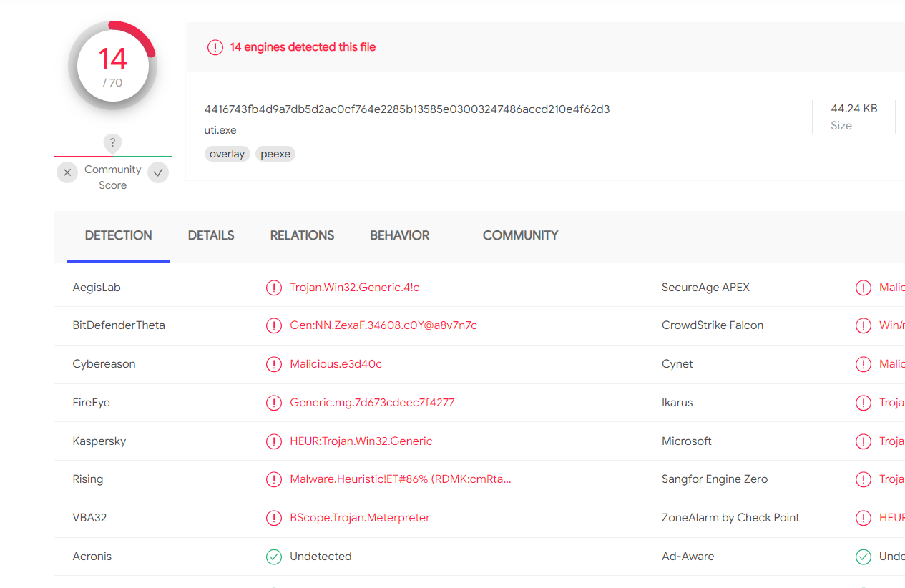Click the community score downvote X icon

click(67, 172)
